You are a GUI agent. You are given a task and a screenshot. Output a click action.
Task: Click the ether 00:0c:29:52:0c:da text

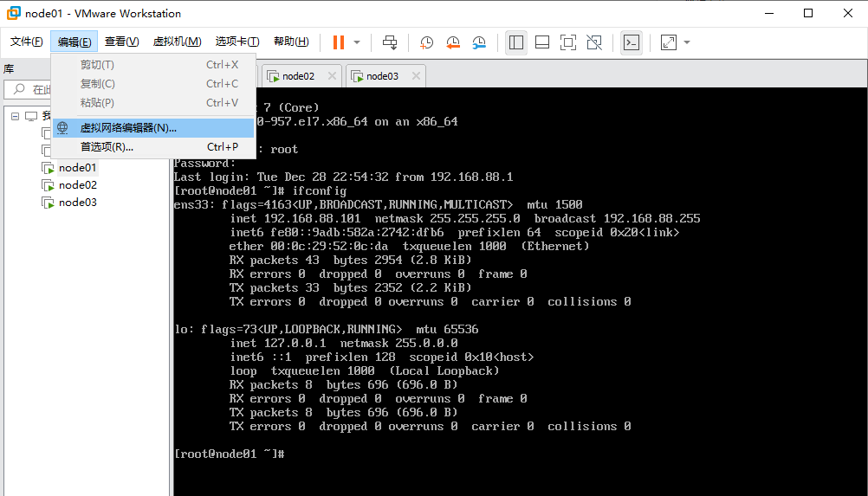[308, 246]
